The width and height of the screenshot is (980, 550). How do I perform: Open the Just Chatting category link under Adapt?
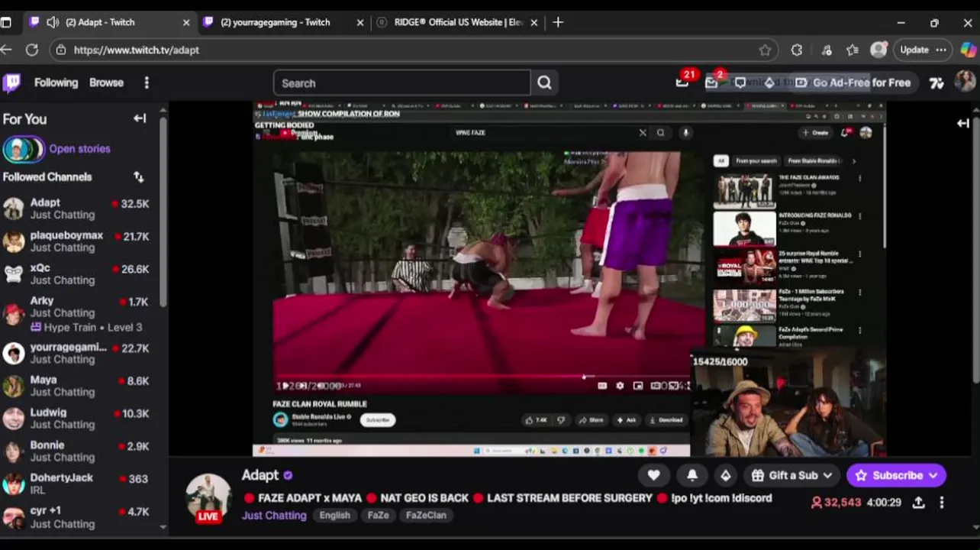(274, 515)
